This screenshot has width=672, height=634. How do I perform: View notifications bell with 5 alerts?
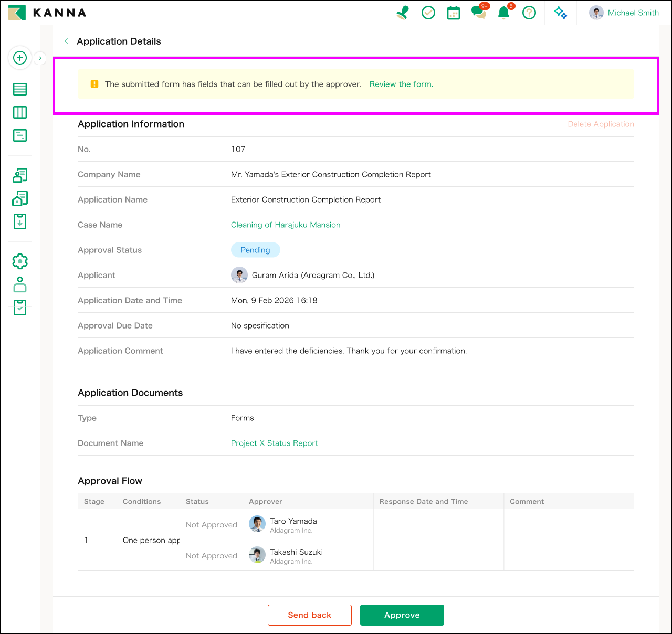(x=504, y=13)
